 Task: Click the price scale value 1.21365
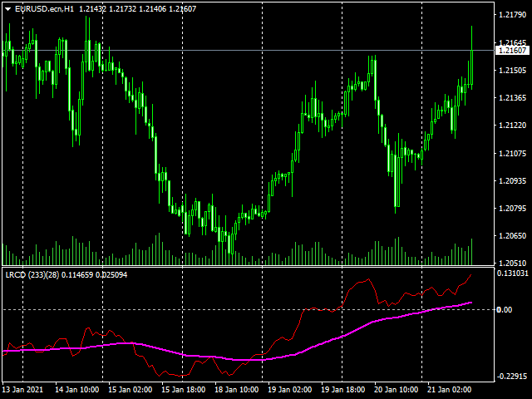tap(512, 98)
